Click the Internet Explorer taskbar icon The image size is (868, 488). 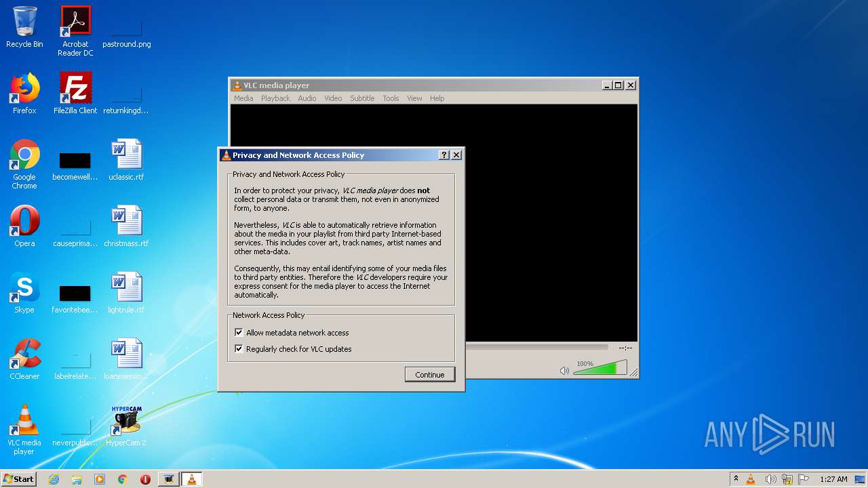pos(54,479)
